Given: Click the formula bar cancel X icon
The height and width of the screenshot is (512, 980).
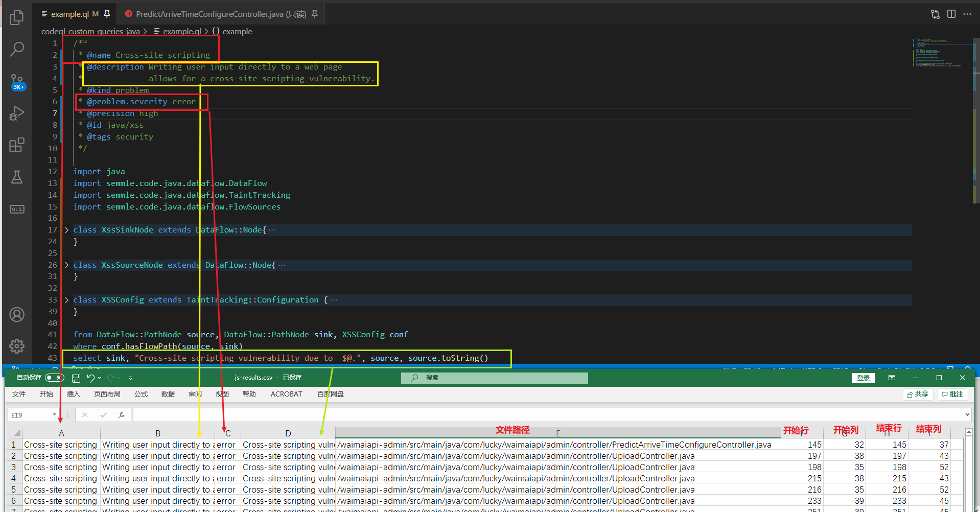Looking at the screenshot, I should tap(85, 415).
